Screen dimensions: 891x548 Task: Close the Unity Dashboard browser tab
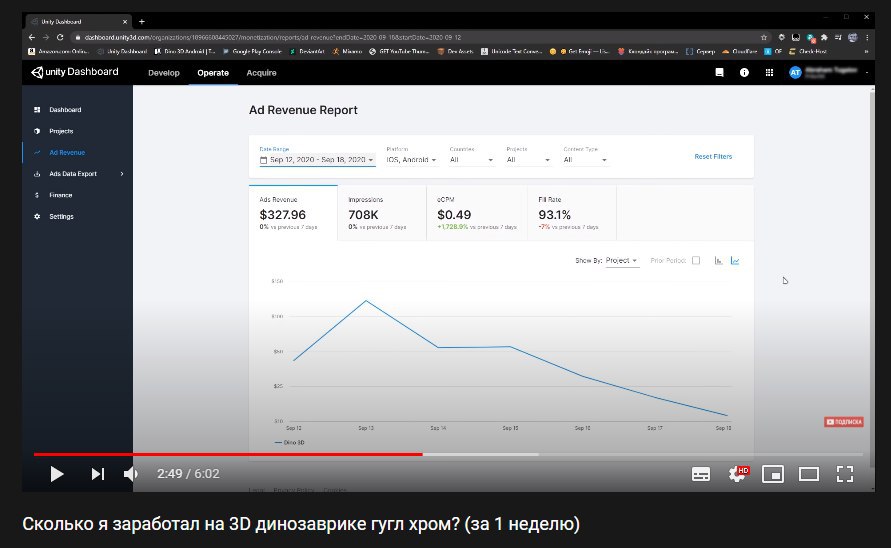125,22
